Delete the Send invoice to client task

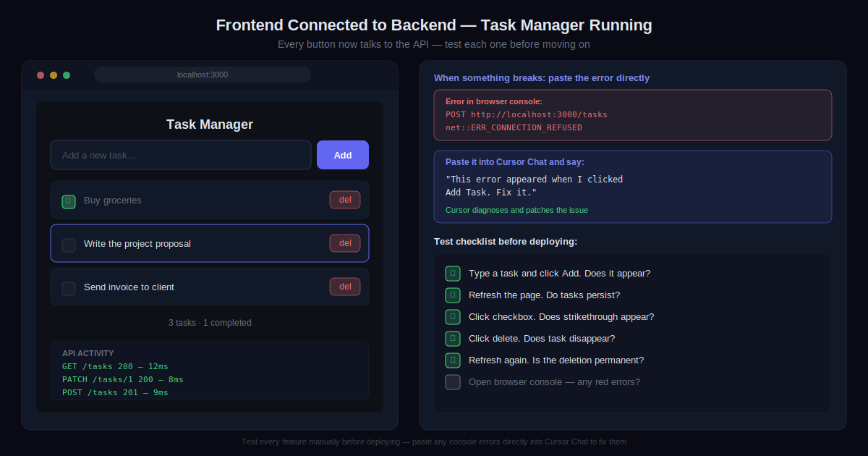pyautogui.click(x=345, y=287)
